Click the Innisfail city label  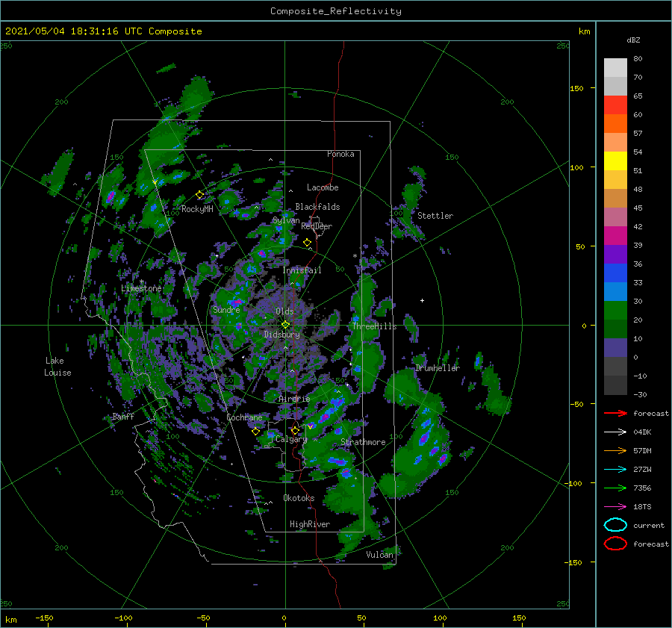302,270
